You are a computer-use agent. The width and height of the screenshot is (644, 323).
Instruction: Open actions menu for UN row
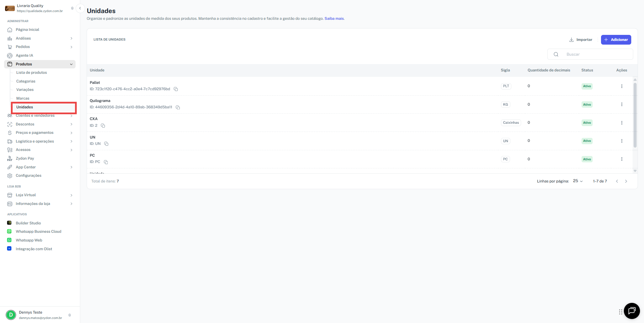click(x=622, y=141)
